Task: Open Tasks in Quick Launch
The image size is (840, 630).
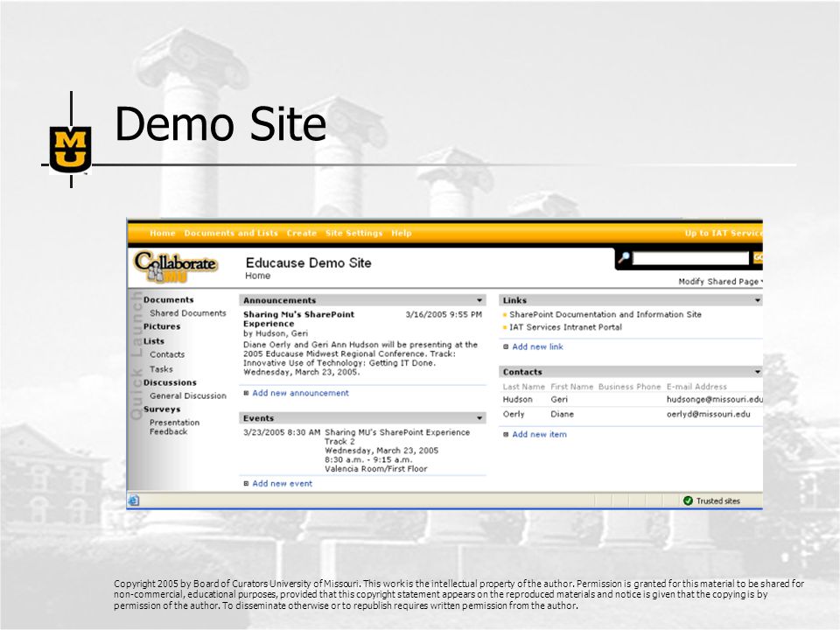Action: 161,369
